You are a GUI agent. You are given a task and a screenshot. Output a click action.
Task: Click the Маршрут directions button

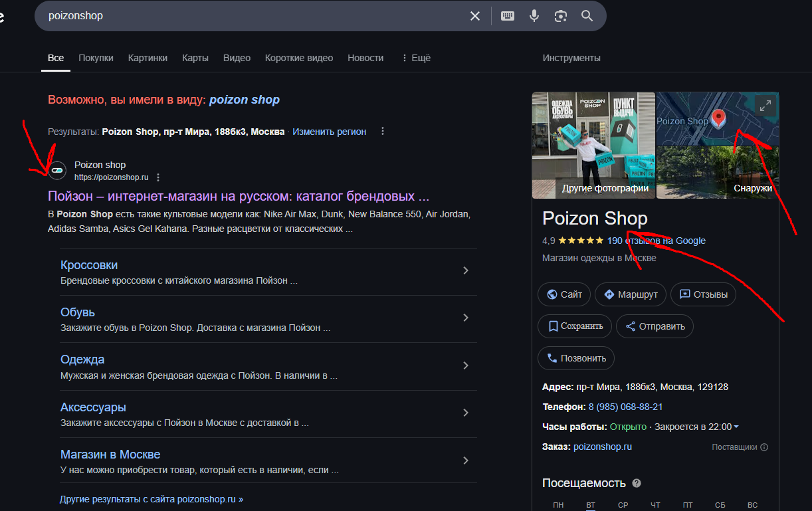point(631,294)
